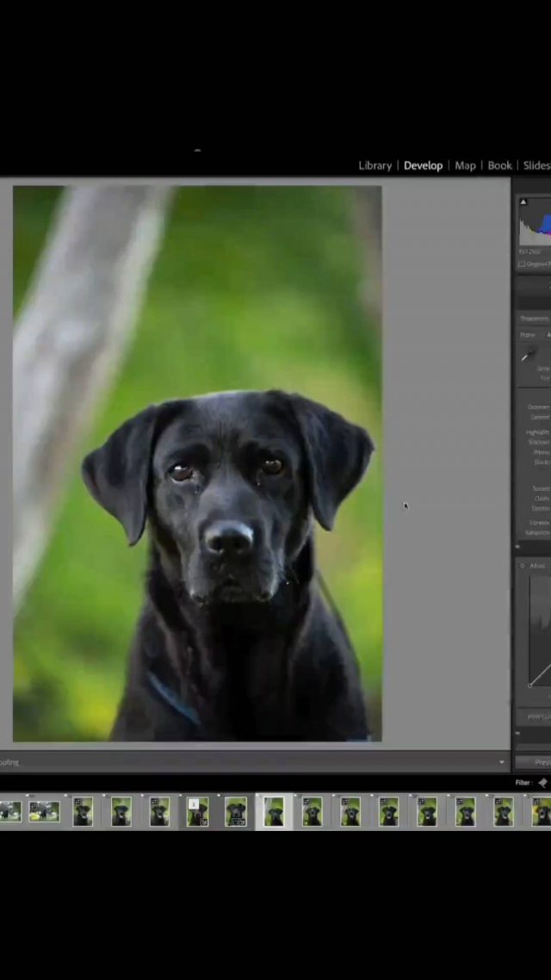Viewport: 551px width, 980px height.
Task: Click the Vibrance label
Action: click(539, 523)
